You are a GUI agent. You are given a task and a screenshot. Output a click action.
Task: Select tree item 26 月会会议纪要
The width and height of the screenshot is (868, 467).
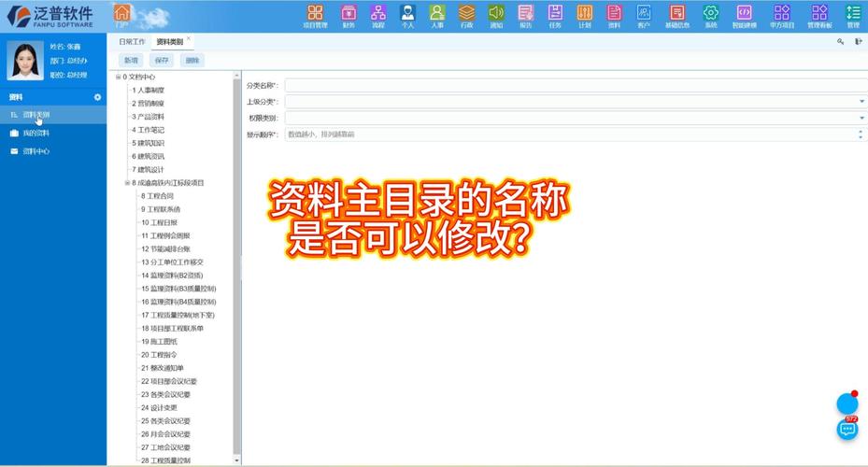tap(165, 434)
